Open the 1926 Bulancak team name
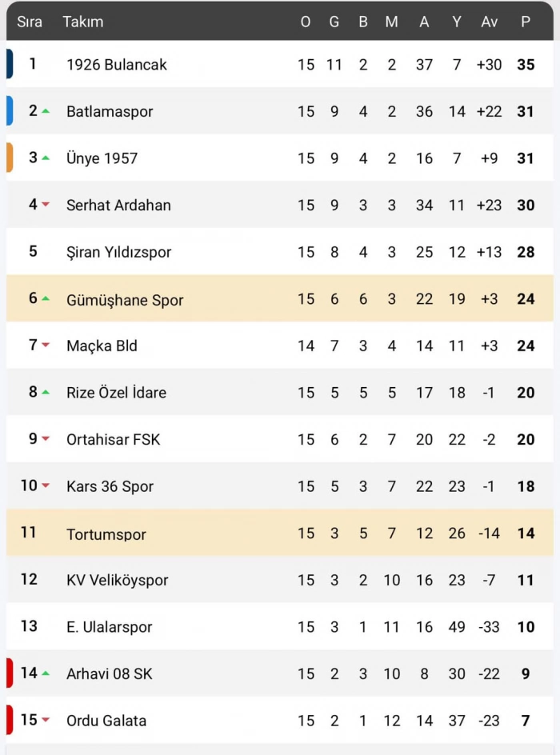This screenshot has width=560, height=755. [117, 65]
